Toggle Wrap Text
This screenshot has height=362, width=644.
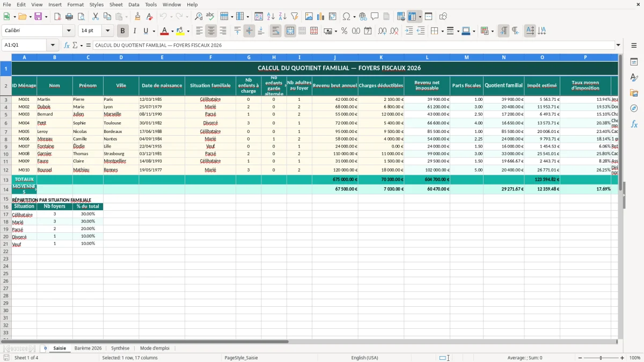276,31
